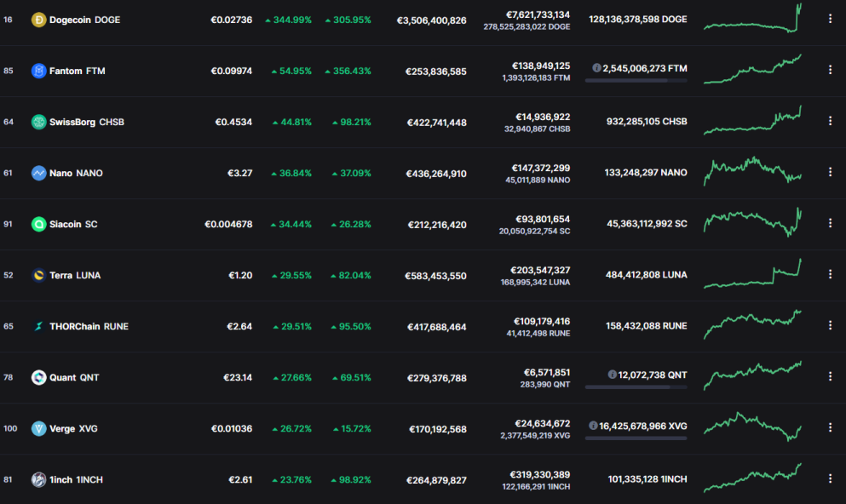Click the FTM circulating supply progress bar
Screen dimensions: 846x504
[636, 80]
